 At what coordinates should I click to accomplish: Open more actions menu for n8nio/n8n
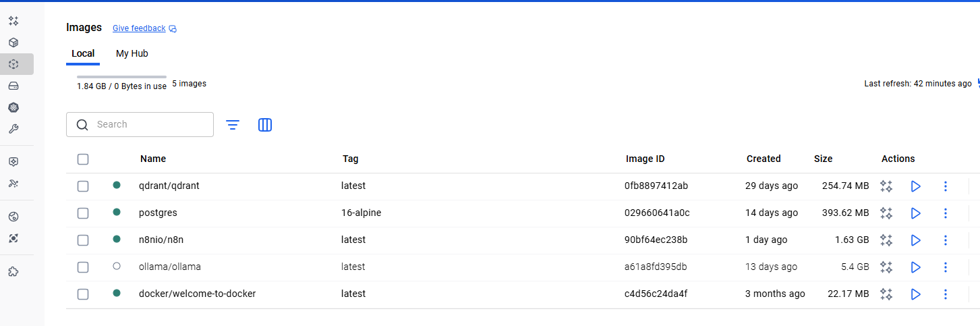pyautogui.click(x=945, y=240)
